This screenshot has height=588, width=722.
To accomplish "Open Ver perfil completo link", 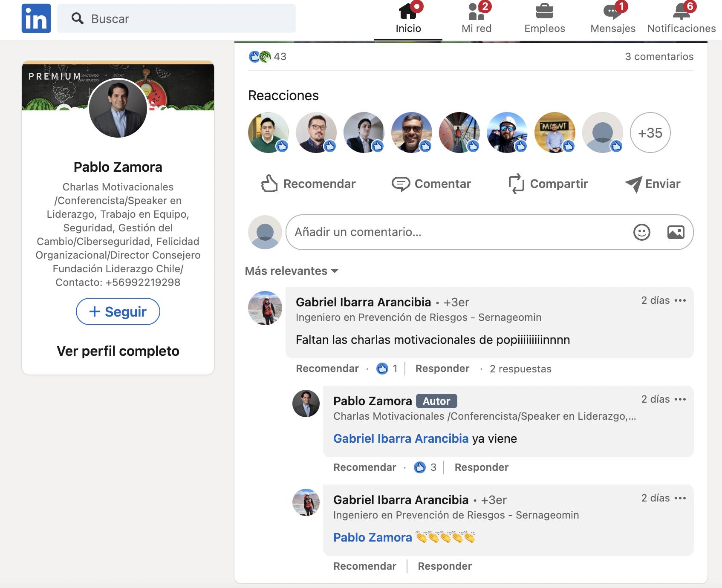I will [x=118, y=351].
